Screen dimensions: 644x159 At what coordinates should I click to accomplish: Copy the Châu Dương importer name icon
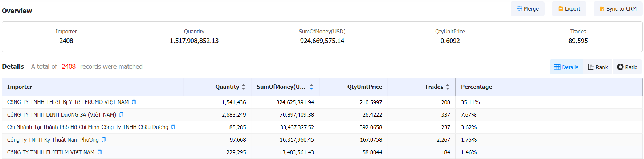(x=174, y=127)
